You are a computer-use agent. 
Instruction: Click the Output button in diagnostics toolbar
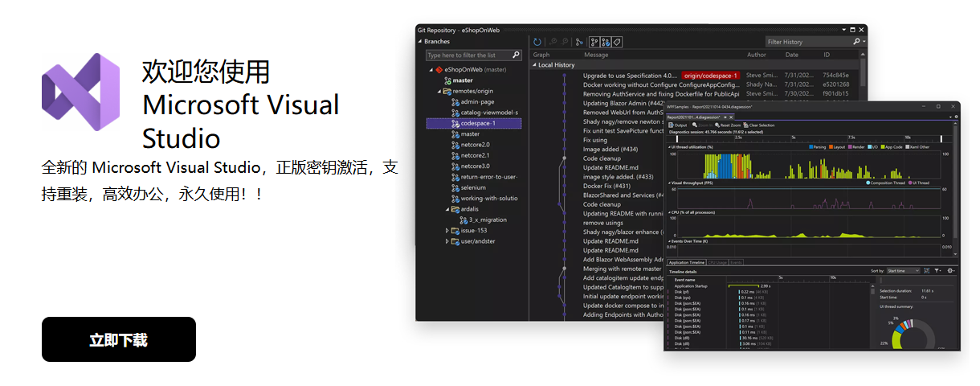pyautogui.click(x=678, y=125)
